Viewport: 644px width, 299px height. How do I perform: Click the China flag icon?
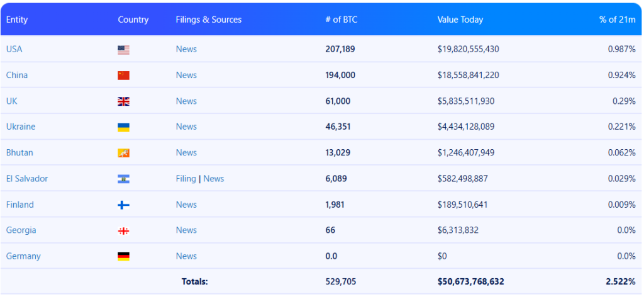123,76
